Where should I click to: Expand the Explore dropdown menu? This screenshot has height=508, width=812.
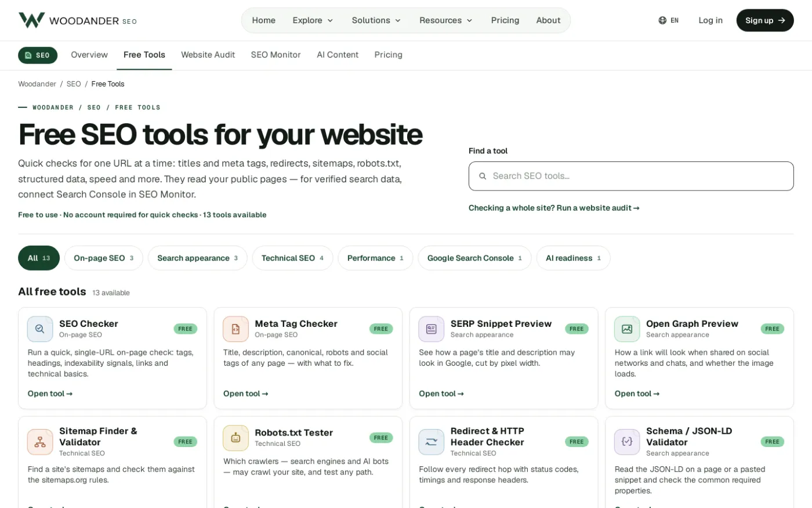tap(313, 20)
